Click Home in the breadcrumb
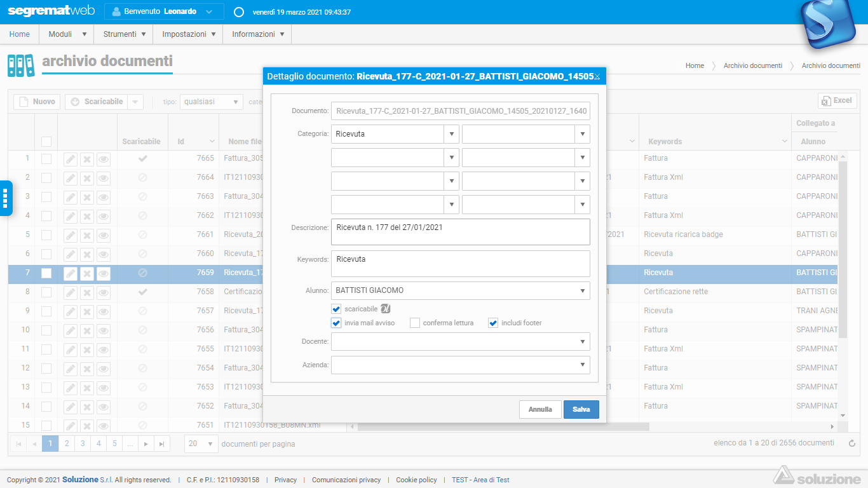 (695, 65)
